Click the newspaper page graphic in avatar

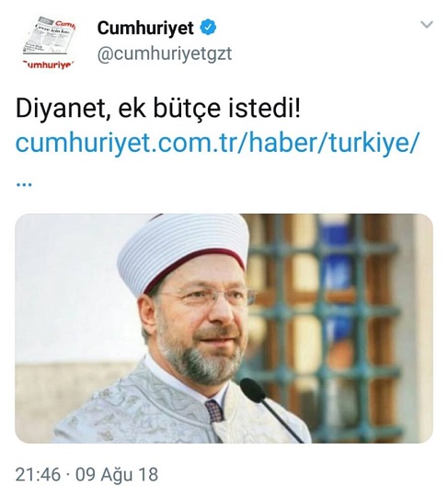(x=49, y=36)
